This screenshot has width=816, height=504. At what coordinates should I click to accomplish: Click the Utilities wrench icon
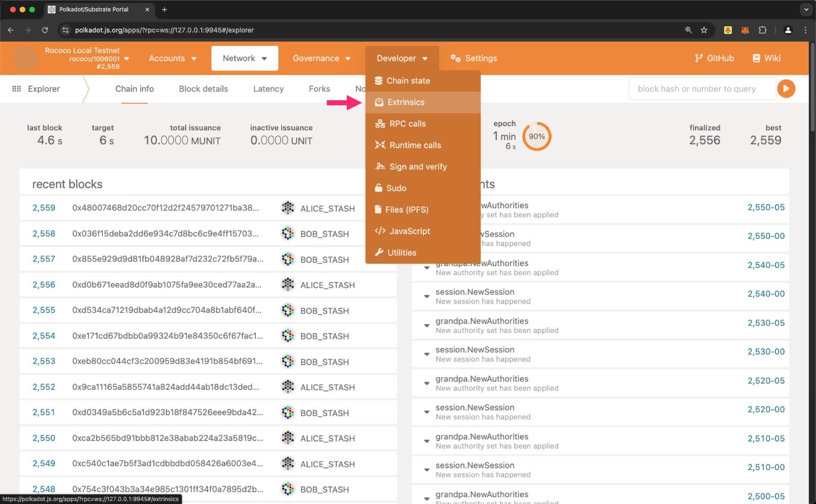coord(379,252)
